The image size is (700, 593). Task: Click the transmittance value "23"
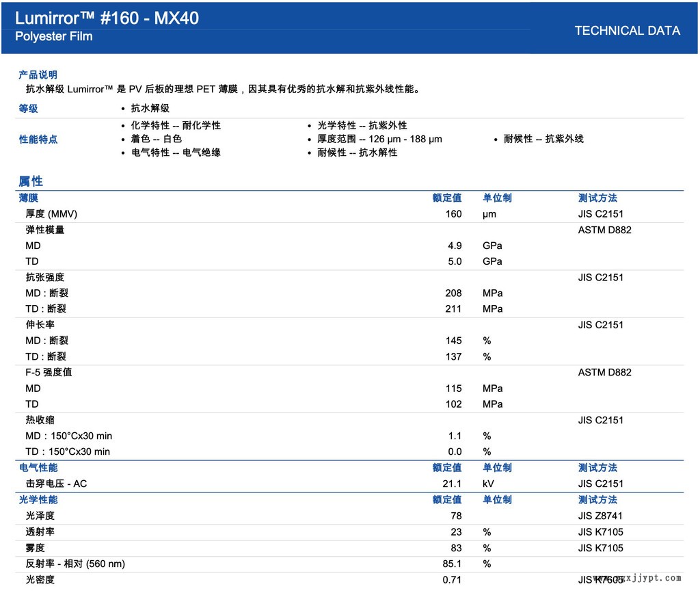tap(456, 532)
